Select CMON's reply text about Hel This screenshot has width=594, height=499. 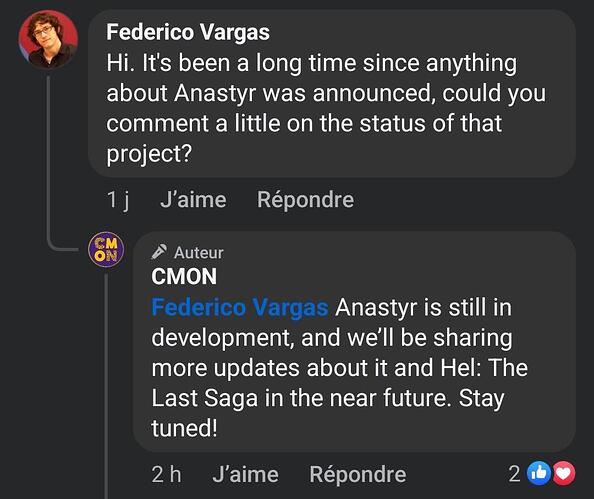click(340, 368)
